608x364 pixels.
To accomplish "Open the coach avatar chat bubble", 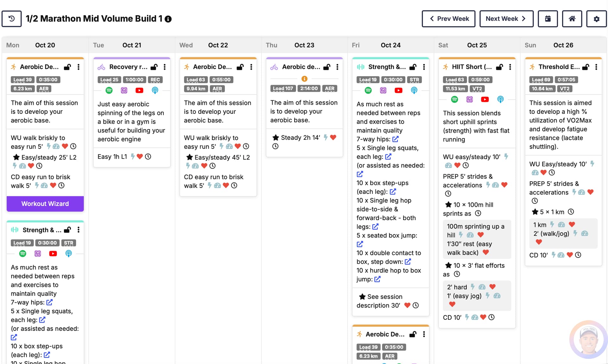I will 588,340.
